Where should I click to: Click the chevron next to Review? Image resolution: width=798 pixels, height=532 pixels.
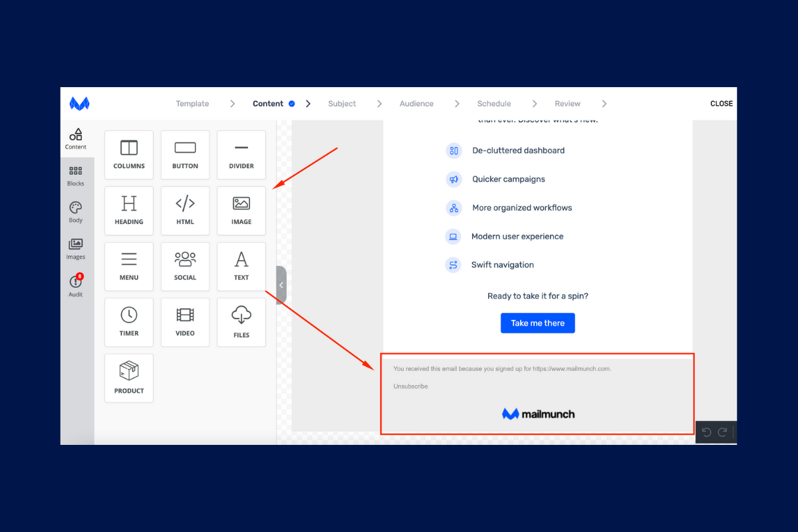604,104
